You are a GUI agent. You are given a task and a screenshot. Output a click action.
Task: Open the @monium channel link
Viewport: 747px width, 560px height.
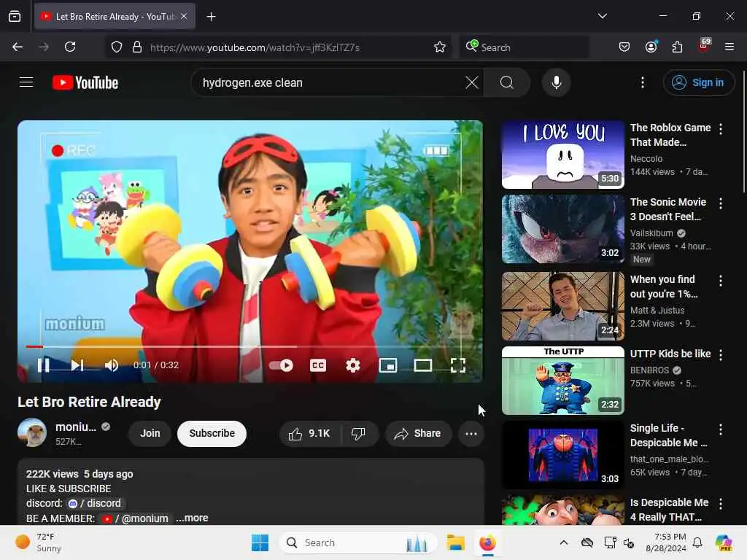136,518
